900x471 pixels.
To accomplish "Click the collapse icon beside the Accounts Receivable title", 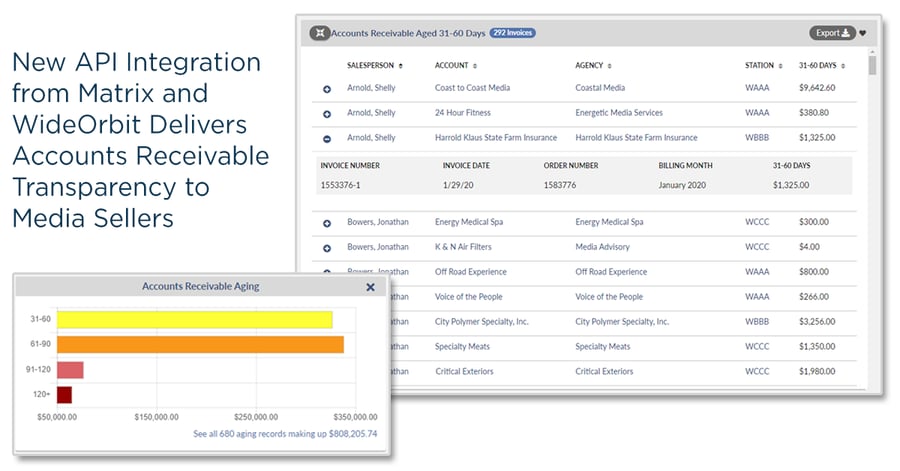I will 319,33.
